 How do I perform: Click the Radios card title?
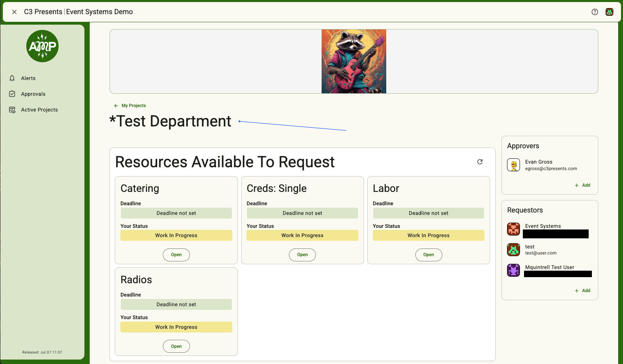pos(136,280)
